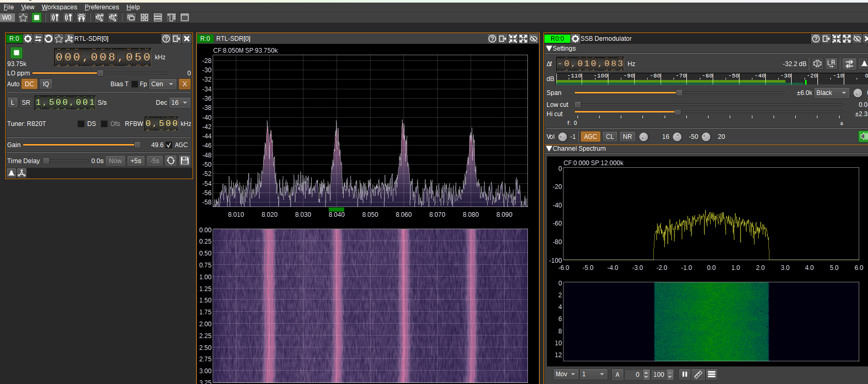The width and height of the screenshot is (868, 384).
Task: Click the +5s time delay button
Action: pos(136,161)
